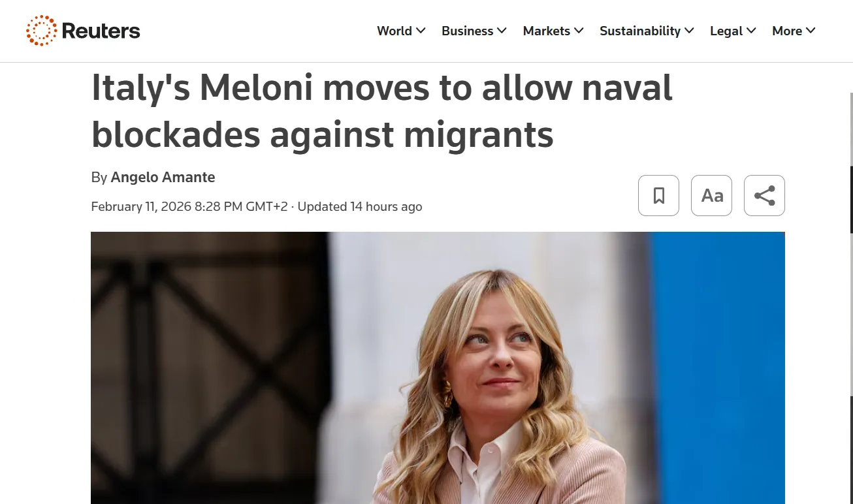
Task: Select the Business navigation item
Action: point(467,31)
